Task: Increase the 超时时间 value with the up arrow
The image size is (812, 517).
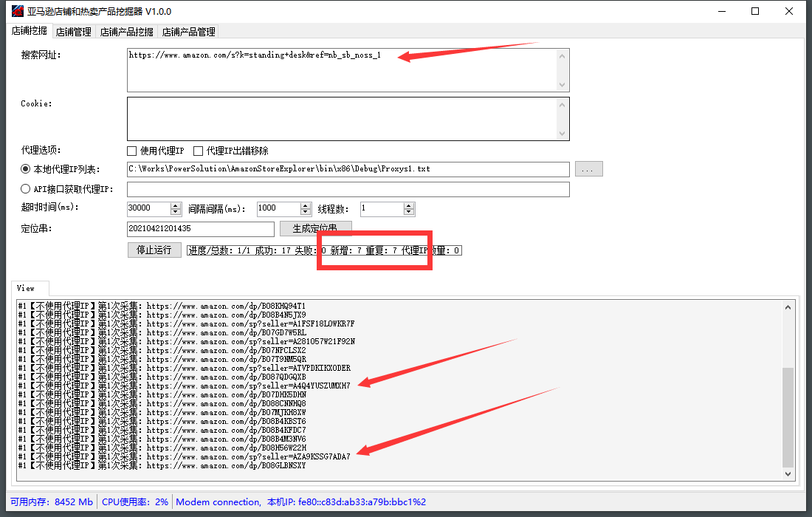Action: pyautogui.click(x=176, y=205)
